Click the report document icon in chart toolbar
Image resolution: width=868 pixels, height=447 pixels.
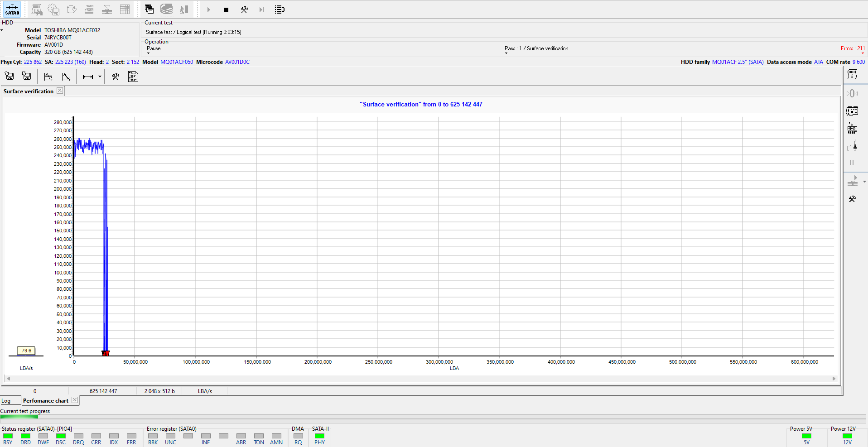point(133,77)
